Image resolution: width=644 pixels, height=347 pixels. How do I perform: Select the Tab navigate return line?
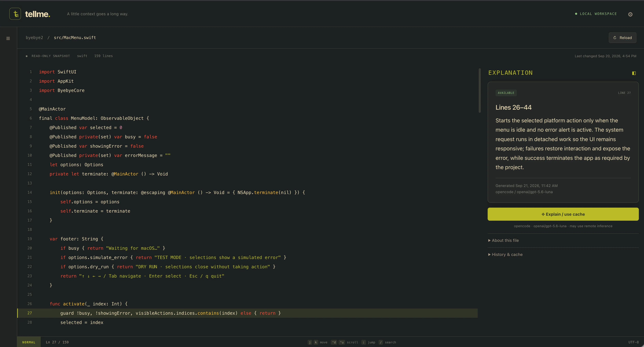coord(247,276)
